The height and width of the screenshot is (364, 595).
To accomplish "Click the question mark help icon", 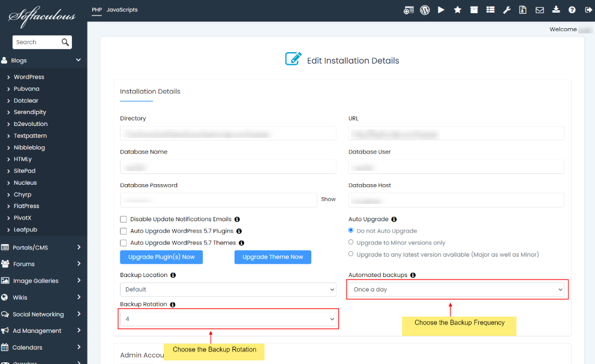I will pyautogui.click(x=572, y=10).
